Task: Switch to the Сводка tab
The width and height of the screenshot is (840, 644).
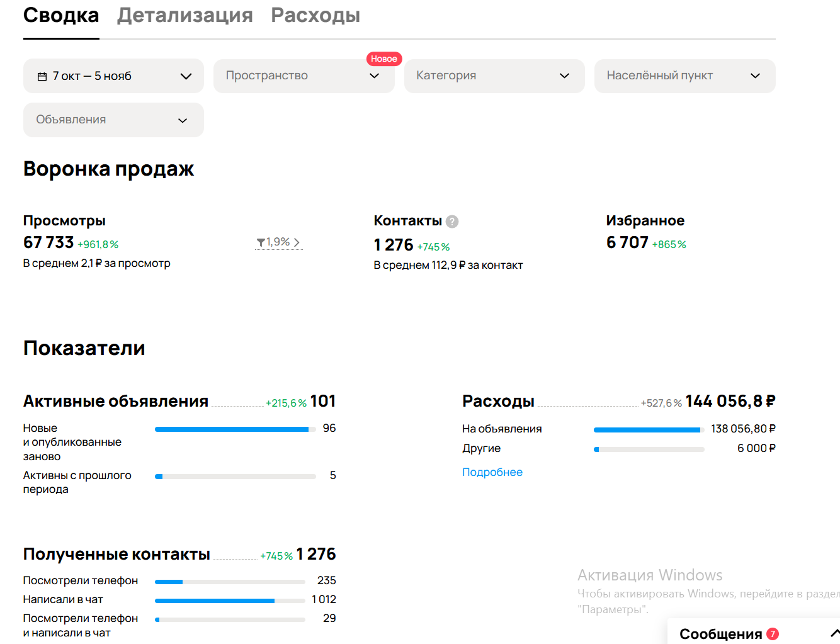Action: [x=61, y=16]
